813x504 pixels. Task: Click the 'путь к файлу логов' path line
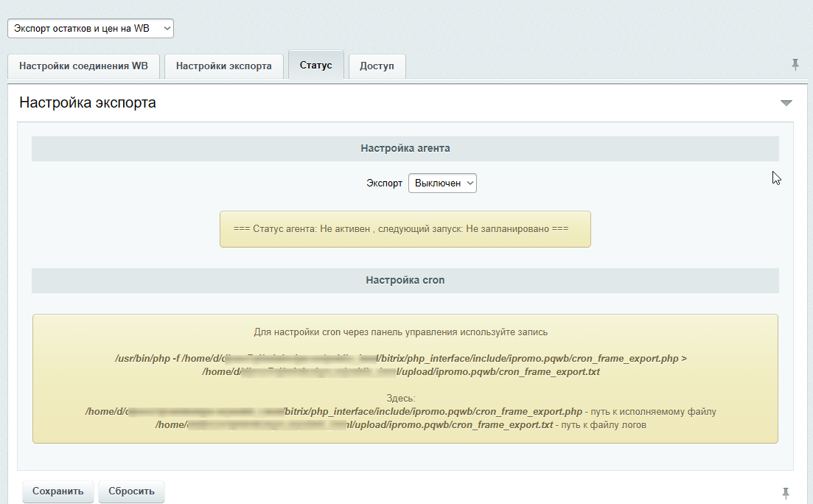pyautogui.click(x=401, y=425)
